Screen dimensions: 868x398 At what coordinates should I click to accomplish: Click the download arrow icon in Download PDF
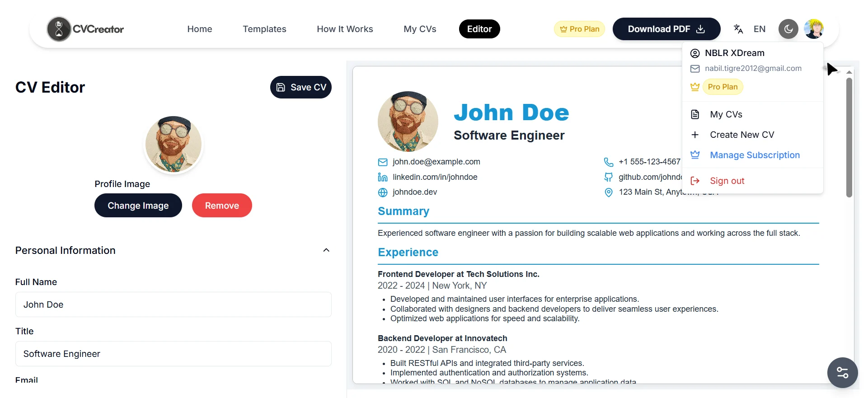pos(700,29)
